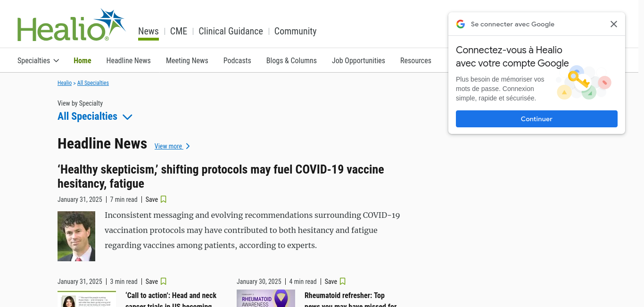Go to the Community section
The image size is (644, 307).
(295, 31)
